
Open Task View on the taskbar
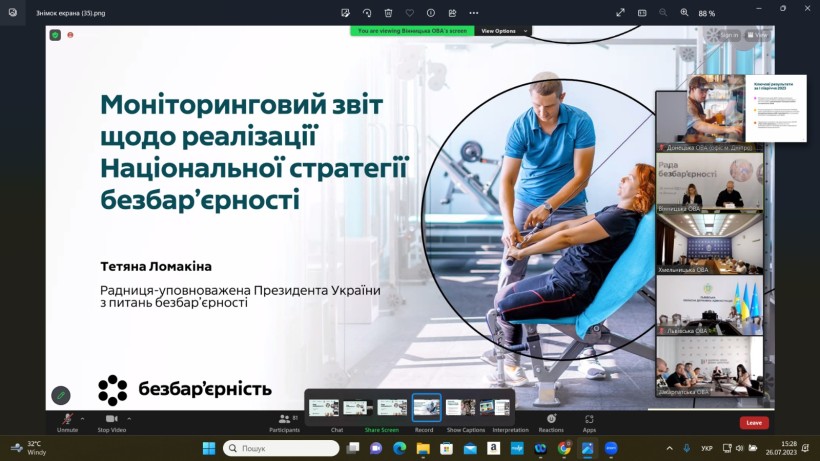pyautogui.click(x=354, y=448)
